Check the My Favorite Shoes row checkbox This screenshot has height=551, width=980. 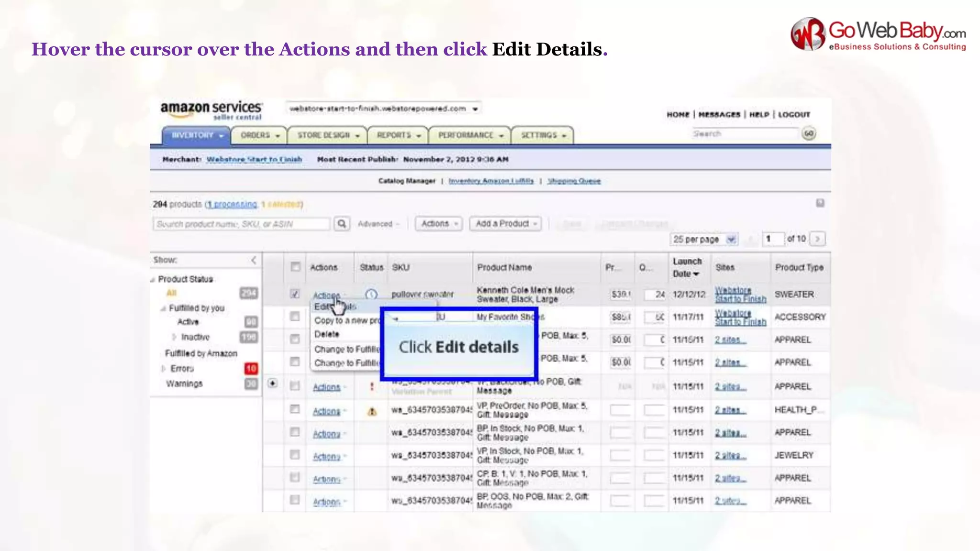tap(295, 316)
